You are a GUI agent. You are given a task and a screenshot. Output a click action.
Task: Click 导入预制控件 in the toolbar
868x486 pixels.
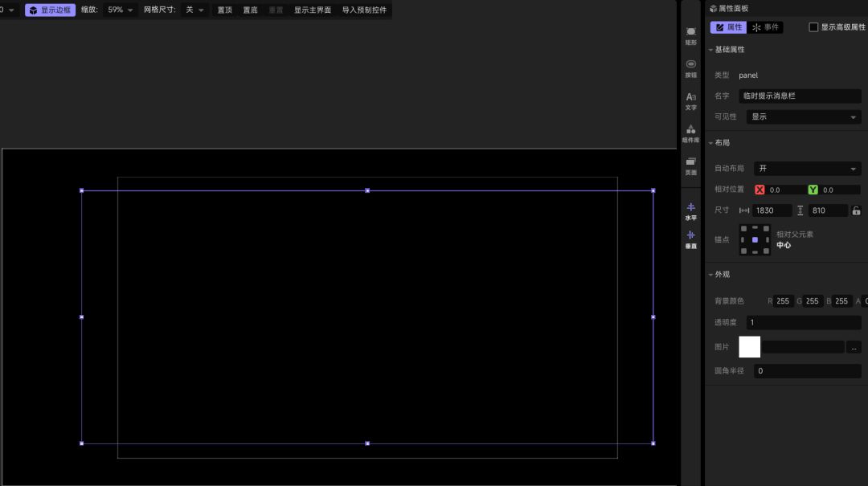click(364, 10)
